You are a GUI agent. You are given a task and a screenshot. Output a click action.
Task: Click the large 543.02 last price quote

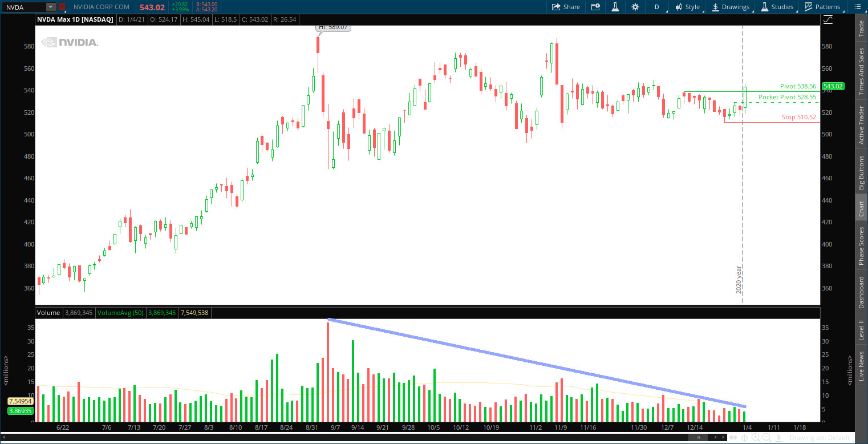point(152,7)
